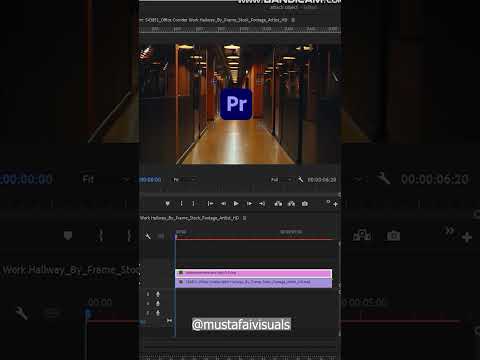The image size is (480, 360).
Task: Click the Mark In button
Action: click(181, 203)
